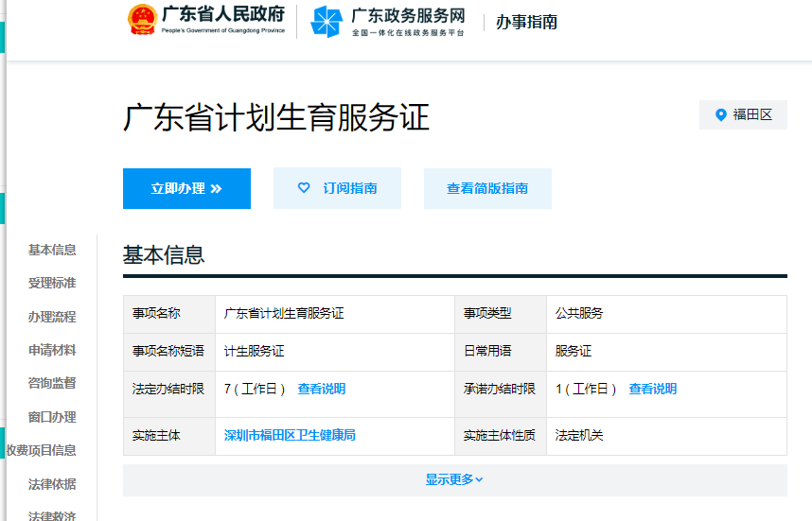The width and height of the screenshot is (812, 521).
Task: Click 7（工作日） value
Action: tap(255, 389)
